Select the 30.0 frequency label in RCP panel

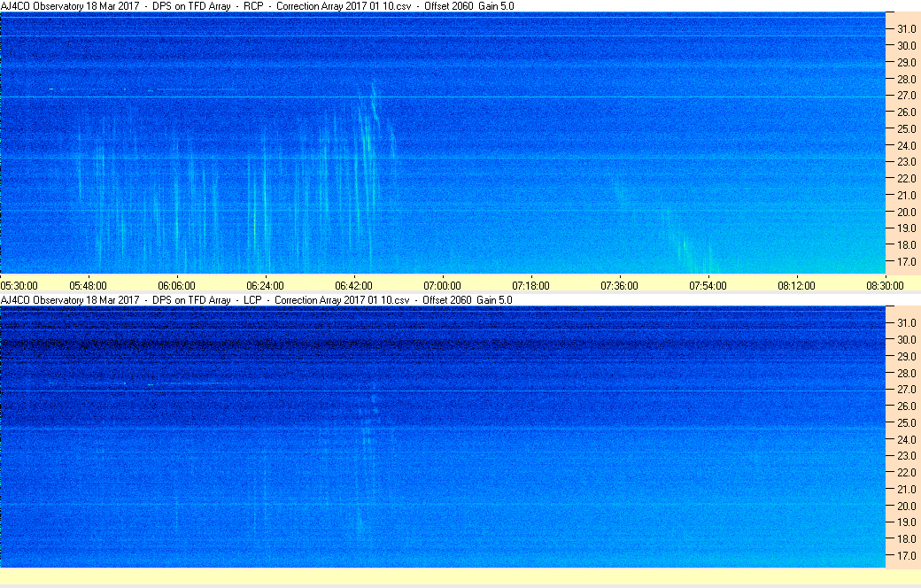(x=906, y=46)
